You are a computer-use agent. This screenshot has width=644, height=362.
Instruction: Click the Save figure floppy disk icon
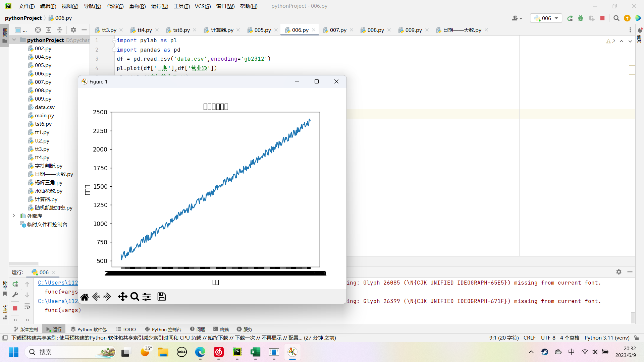pos(162,297)
